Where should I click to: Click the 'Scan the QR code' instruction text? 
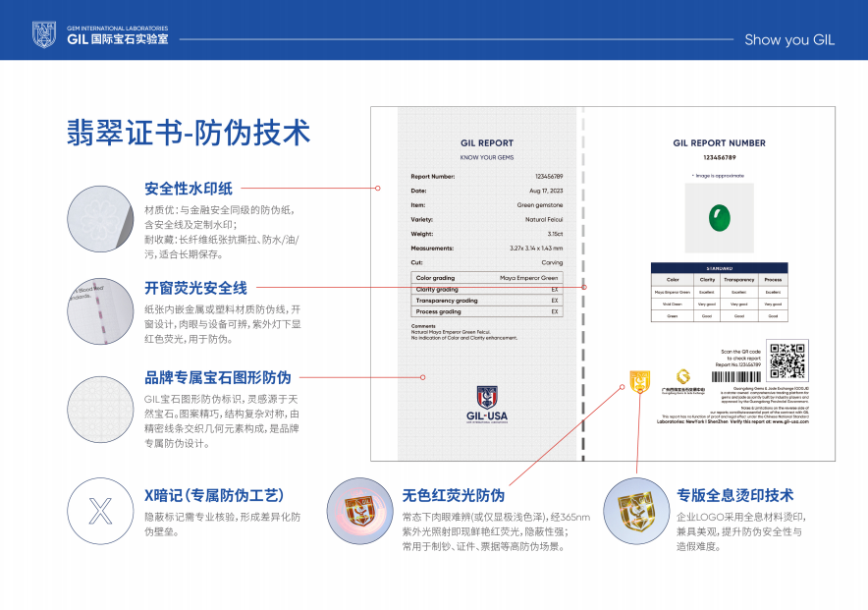point(740,352)
